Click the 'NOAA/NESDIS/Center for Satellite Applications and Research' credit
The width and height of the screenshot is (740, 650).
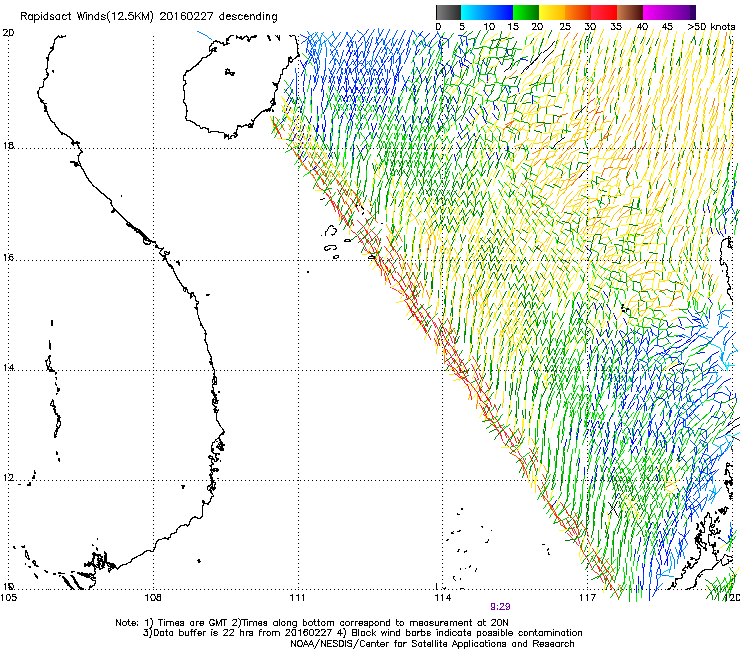pyautogui.click(x=432, y=643)
